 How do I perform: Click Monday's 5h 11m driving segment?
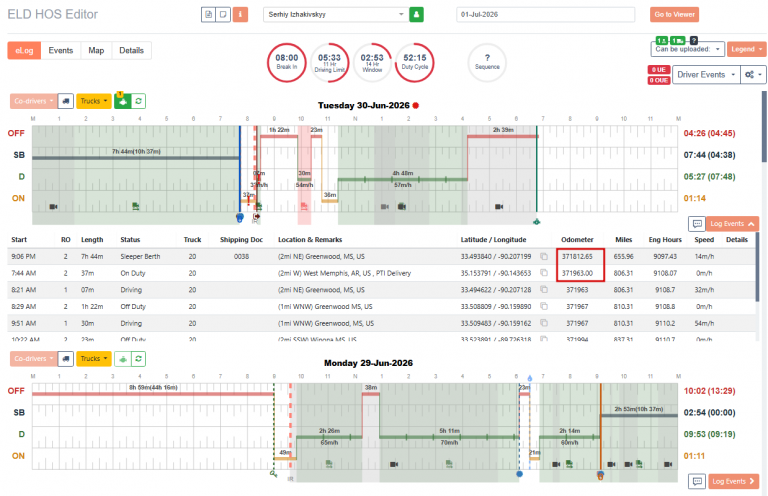[x=449, y=437]
